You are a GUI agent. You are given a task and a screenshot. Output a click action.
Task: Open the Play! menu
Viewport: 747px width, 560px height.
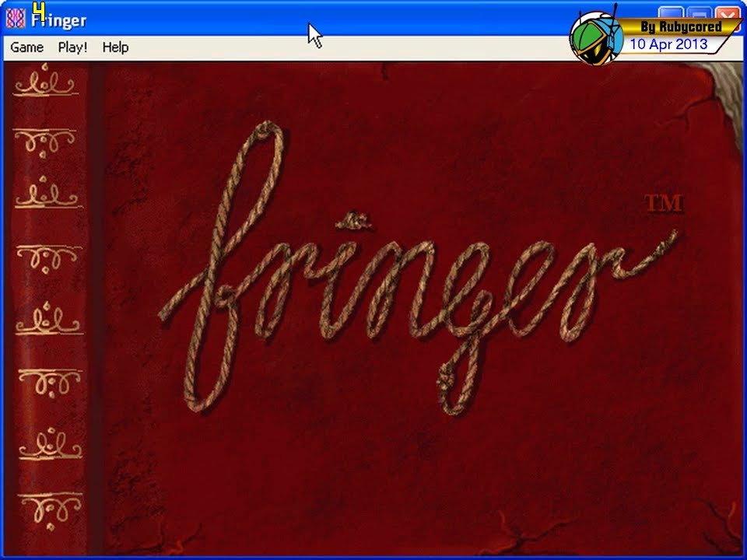click(x=72, y=47)
